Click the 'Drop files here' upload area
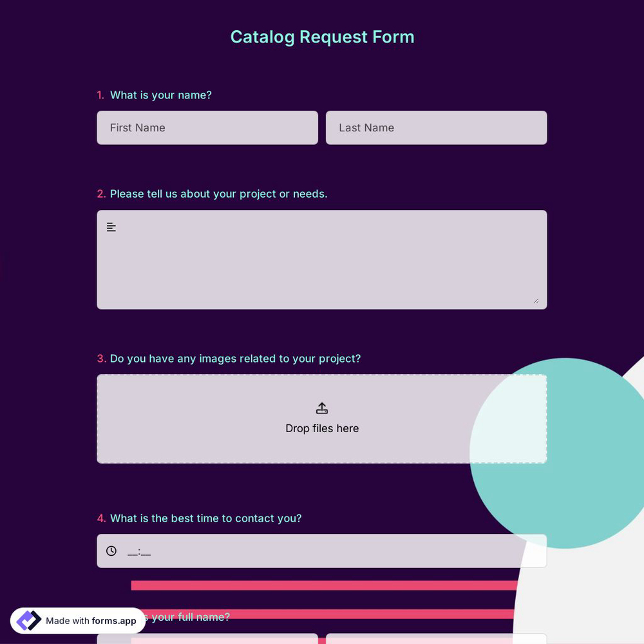 click(x=322, y=419)
